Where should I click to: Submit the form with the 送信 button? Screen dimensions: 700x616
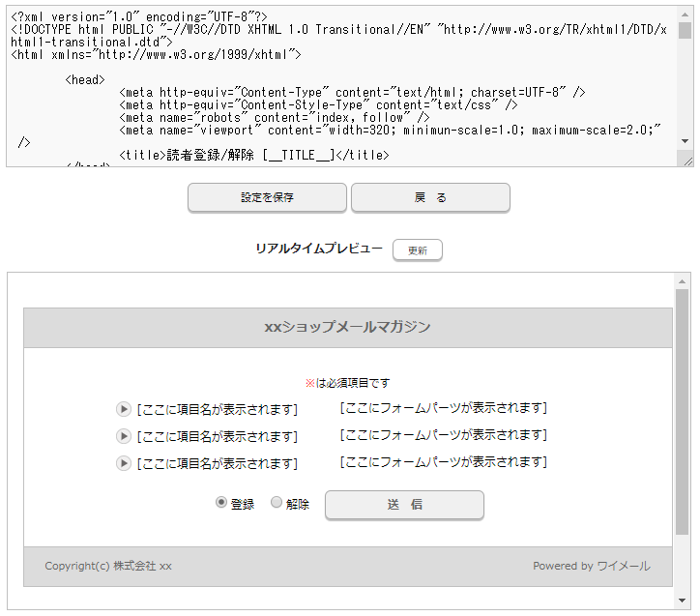point(404,505)
